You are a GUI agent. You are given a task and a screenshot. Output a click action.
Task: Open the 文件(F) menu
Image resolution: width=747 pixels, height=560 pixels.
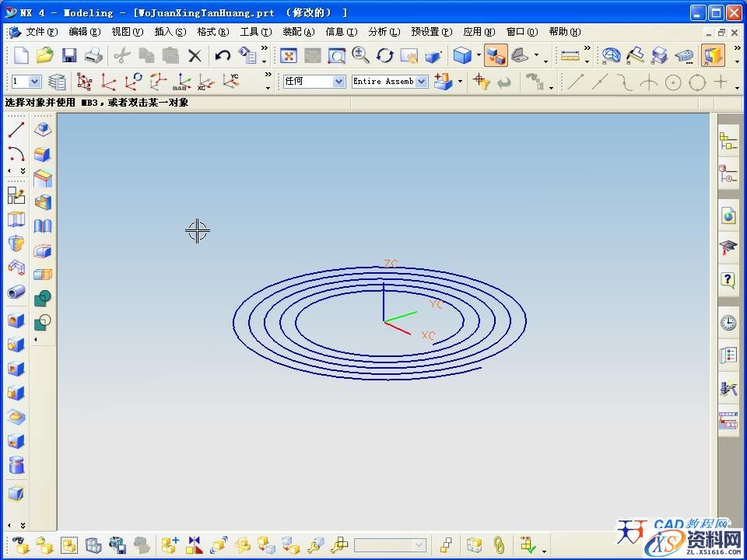coord(41,32)
